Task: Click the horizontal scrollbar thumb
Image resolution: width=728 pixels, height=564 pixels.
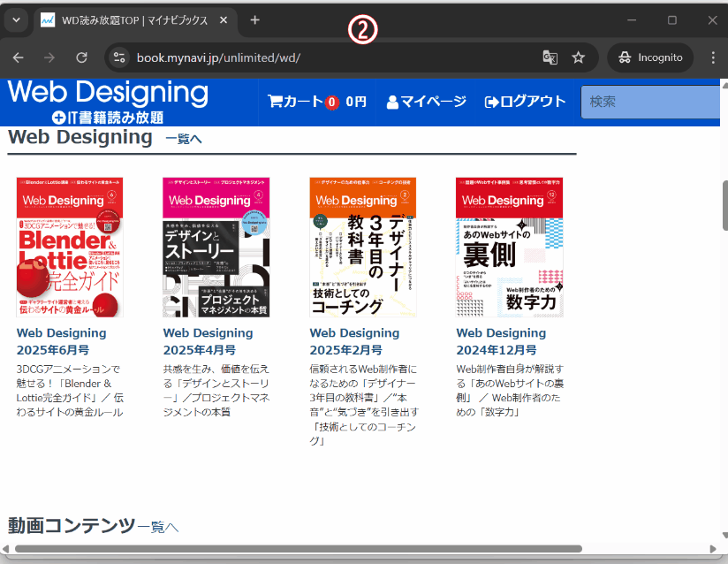Action: [x=298, y=549]
